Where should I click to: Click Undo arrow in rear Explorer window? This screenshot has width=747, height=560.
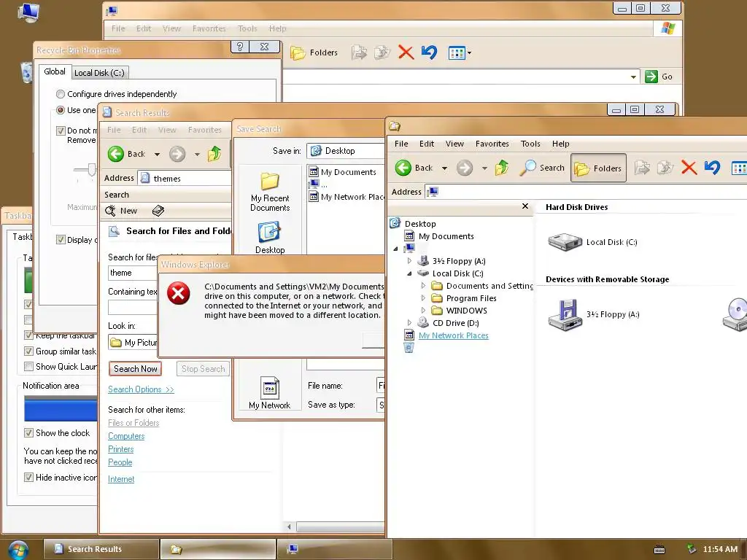429,52
